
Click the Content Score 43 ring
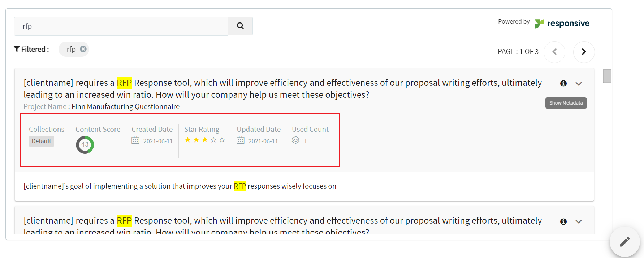point(85,145)
